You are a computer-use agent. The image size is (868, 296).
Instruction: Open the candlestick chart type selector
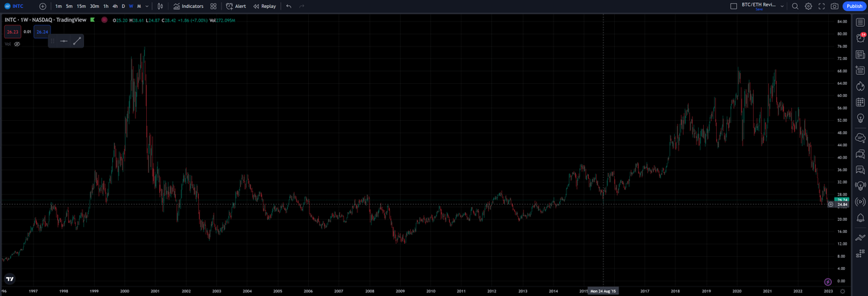pyautogui.click(x=160, y=6)
